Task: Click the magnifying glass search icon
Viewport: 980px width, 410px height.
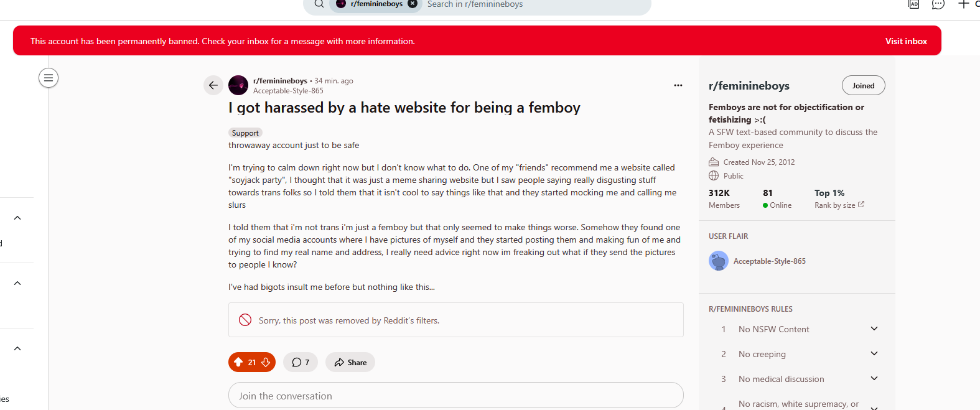Action: pos(319,4)
